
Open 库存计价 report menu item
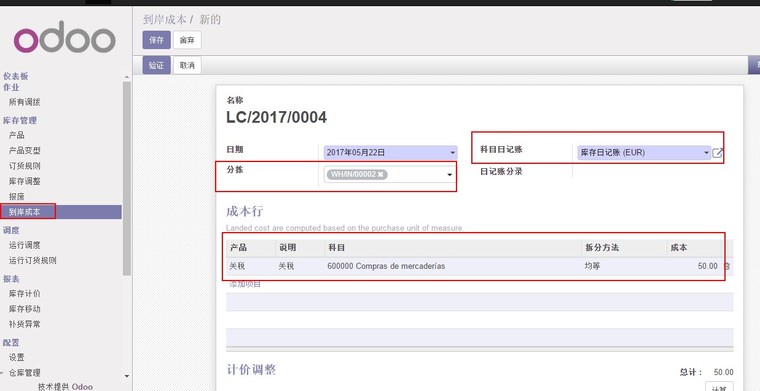point(25,294)
